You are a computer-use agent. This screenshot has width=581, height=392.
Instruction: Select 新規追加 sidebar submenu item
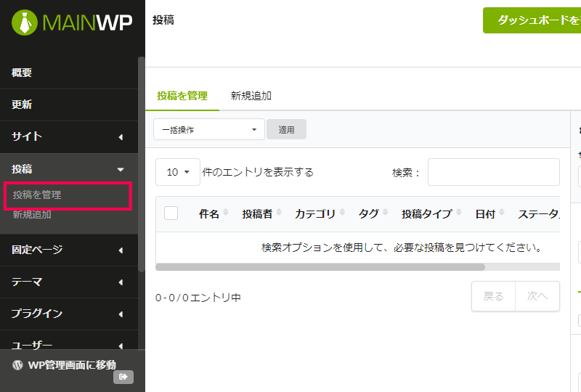tap(32, 215)
